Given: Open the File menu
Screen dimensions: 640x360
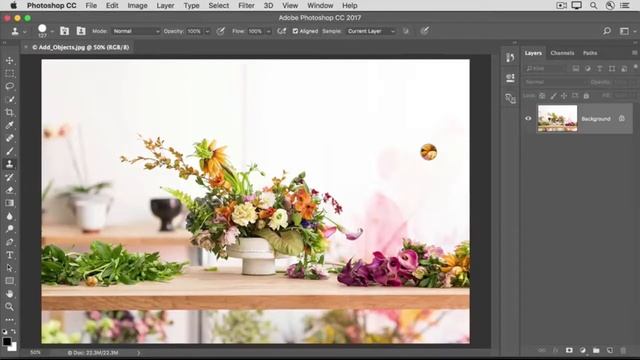Looking at the screenshot, I should 91,6.
